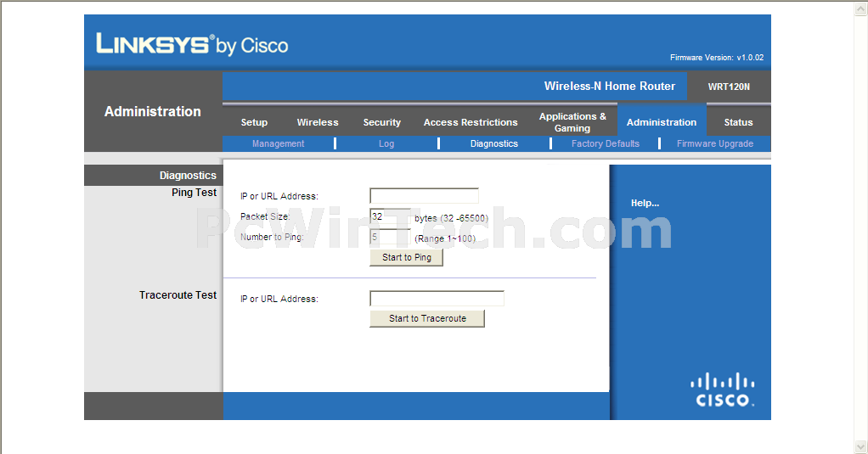Click the Cisco logo
The width and height of the screenshot is (868, 454).
coord(723,390)
